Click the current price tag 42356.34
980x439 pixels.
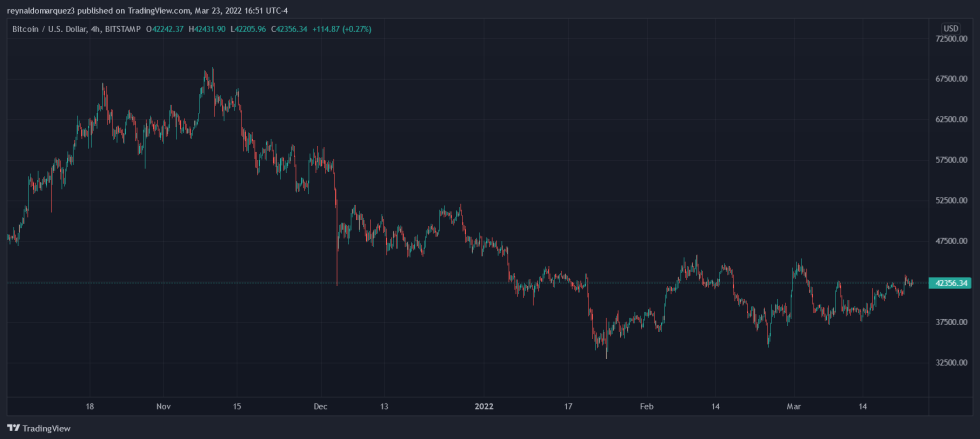(x=950, y=283)
